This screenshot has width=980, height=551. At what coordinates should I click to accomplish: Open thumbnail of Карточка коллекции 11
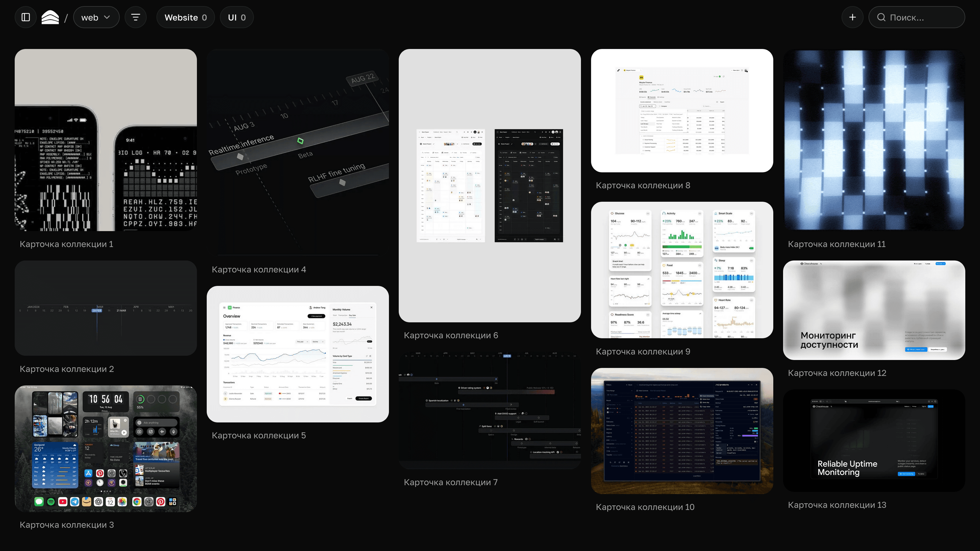coord(874,140)
